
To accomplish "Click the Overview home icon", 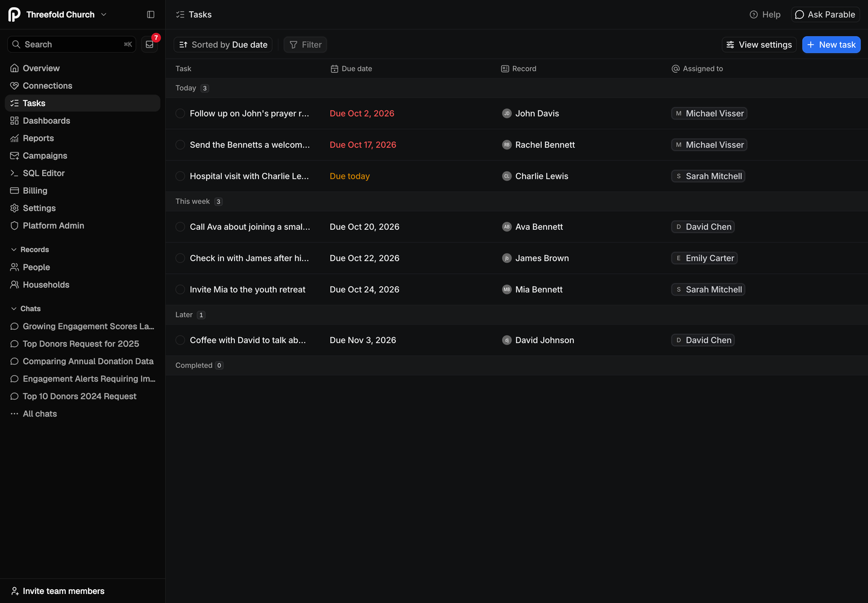I will click(x=14, y=68).
